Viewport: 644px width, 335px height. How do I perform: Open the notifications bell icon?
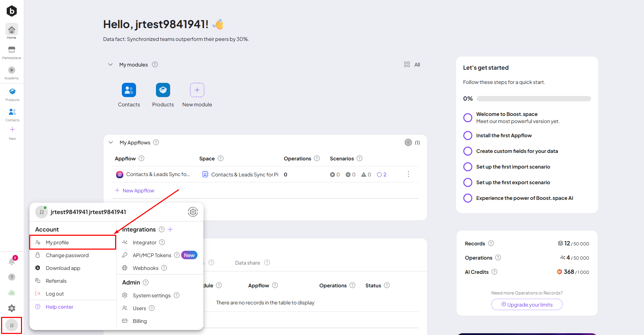coord(12,261)
